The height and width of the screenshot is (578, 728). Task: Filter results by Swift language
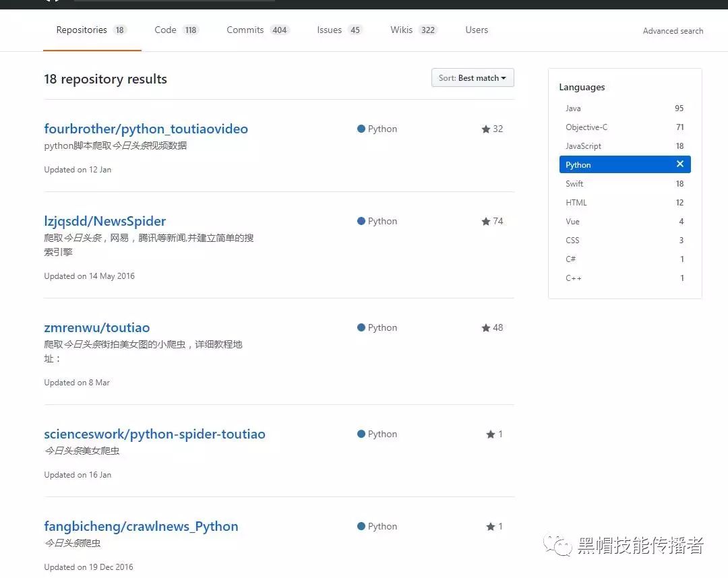625,184
